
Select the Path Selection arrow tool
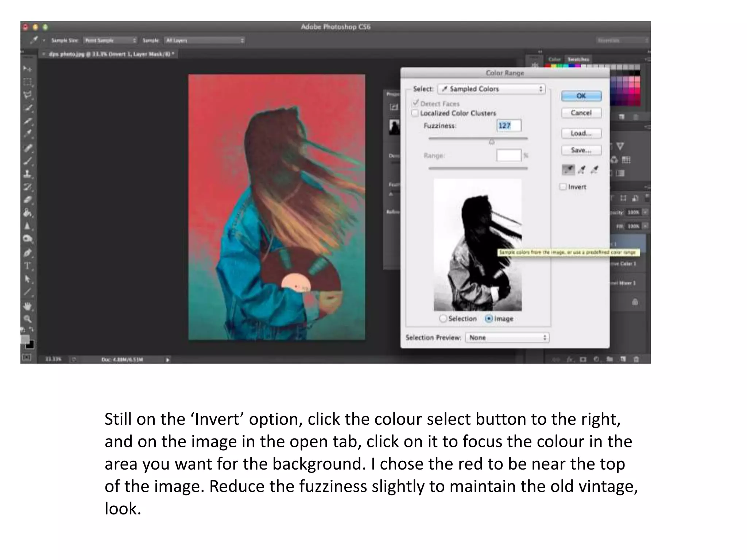pos(27,279)
